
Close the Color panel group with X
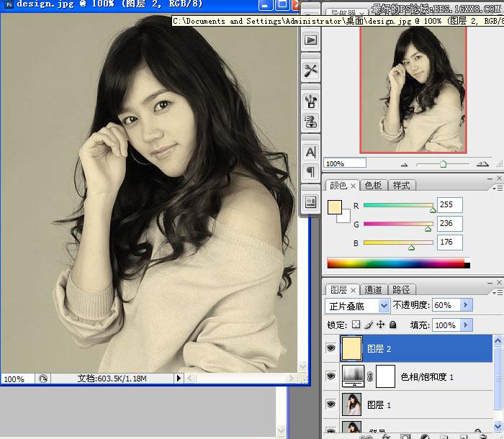pyautogui.click(x=499, y=178)
